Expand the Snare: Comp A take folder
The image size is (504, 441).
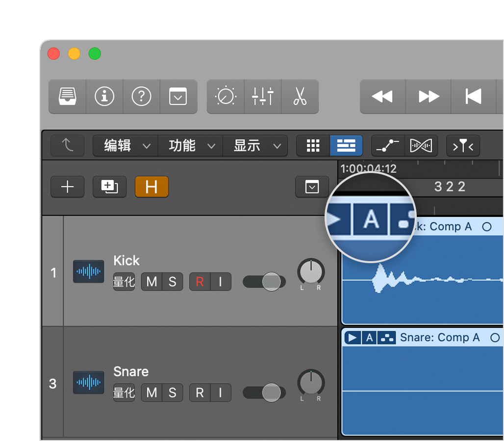(352, 337)
